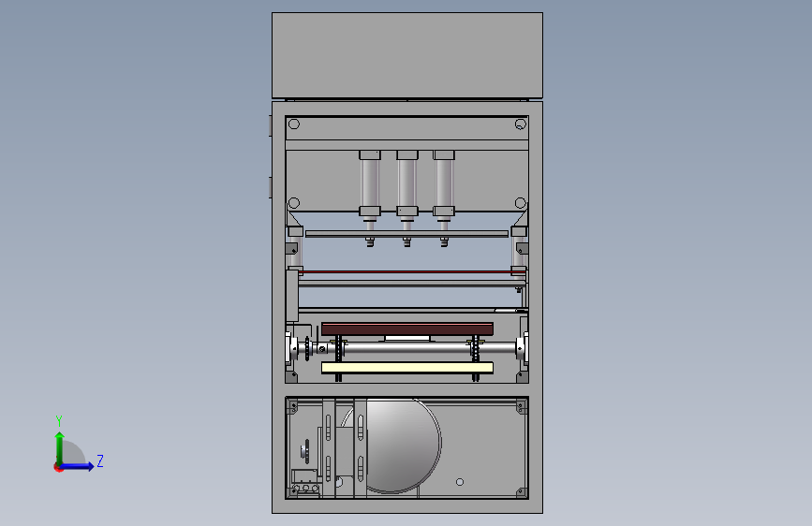Screen dimensions: 812x526
Task: Select the thin red horizontal line
Action: 412,271
